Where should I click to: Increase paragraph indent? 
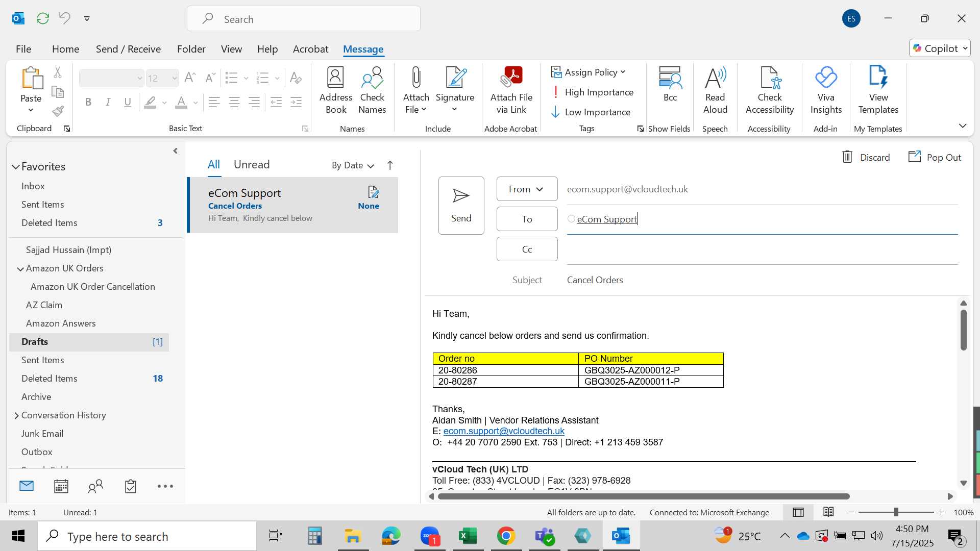point(296,103)
